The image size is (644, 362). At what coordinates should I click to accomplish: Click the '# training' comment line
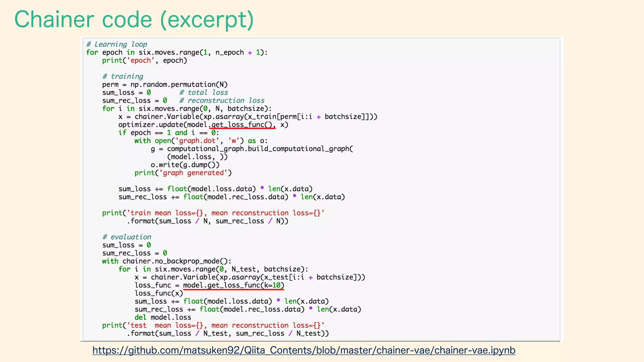click(x=123, y=76)
